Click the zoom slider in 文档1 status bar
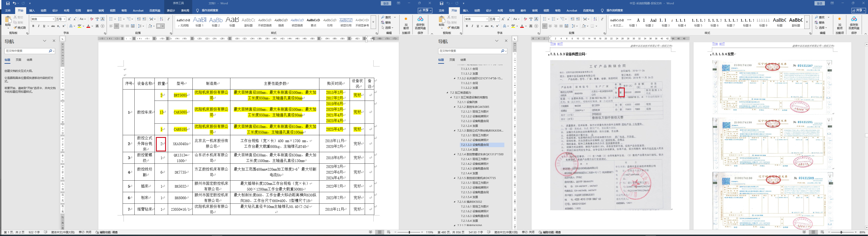 click(409, 232)
